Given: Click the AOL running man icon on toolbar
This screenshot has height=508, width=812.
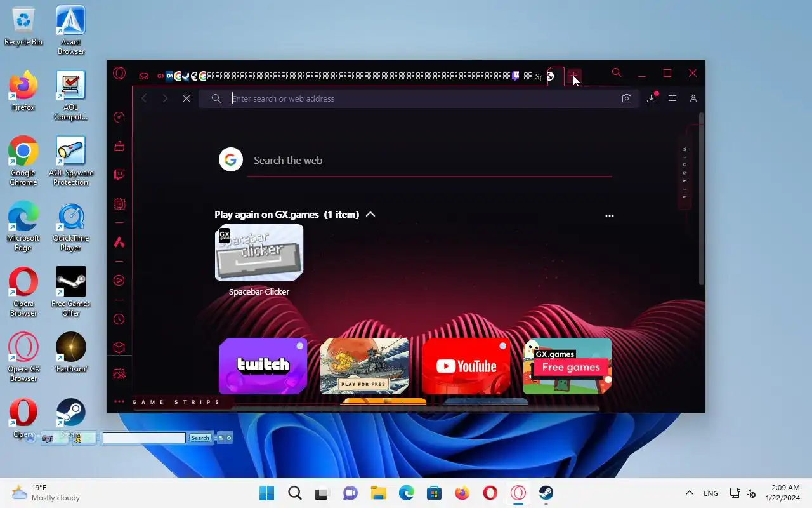Looking at the screenshot, I should pyautogui.click(x=78, y=438).
